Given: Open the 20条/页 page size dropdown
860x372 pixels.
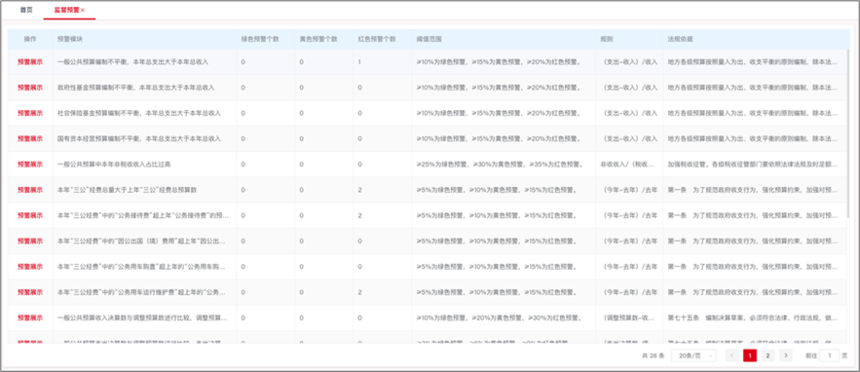Looking at the screenshot, I should (694, 356).
